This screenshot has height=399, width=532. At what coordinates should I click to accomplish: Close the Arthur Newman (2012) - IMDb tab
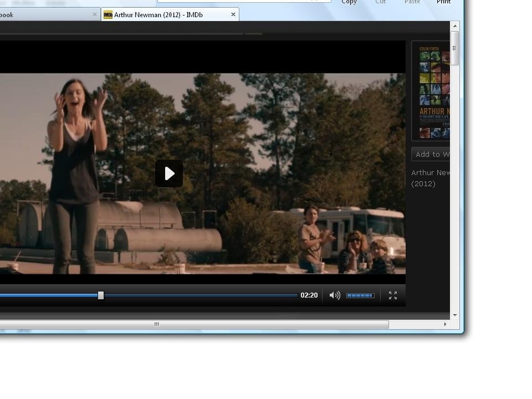click(x=233, y=14)
